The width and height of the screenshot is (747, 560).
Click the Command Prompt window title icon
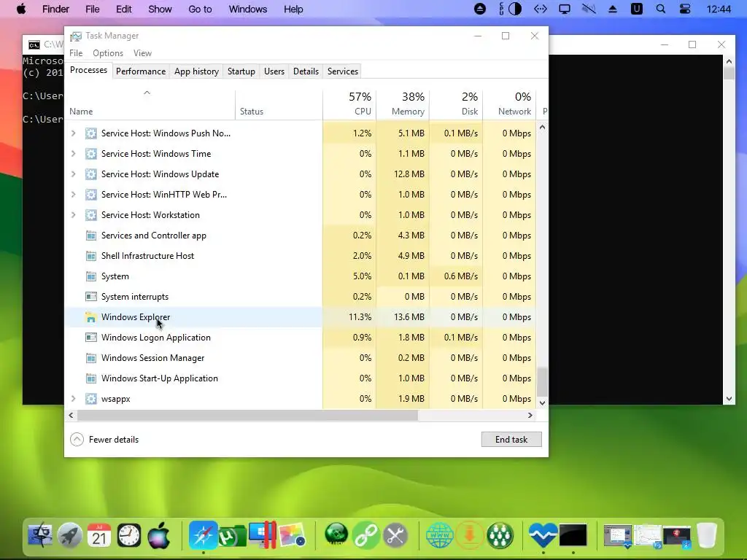pyautogui.click(x=34, y=44)
